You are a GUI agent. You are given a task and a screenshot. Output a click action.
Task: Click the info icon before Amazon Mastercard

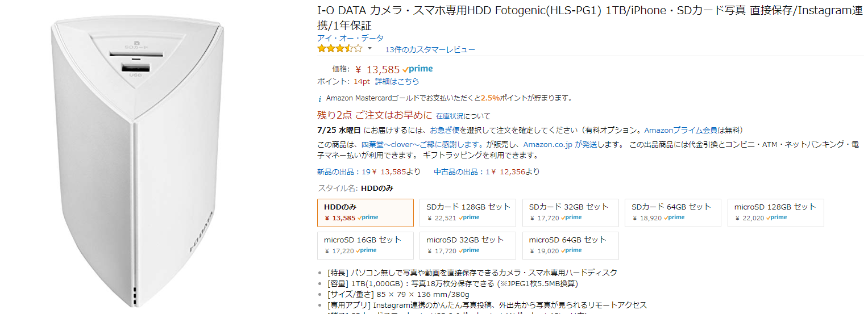point(319,98)
